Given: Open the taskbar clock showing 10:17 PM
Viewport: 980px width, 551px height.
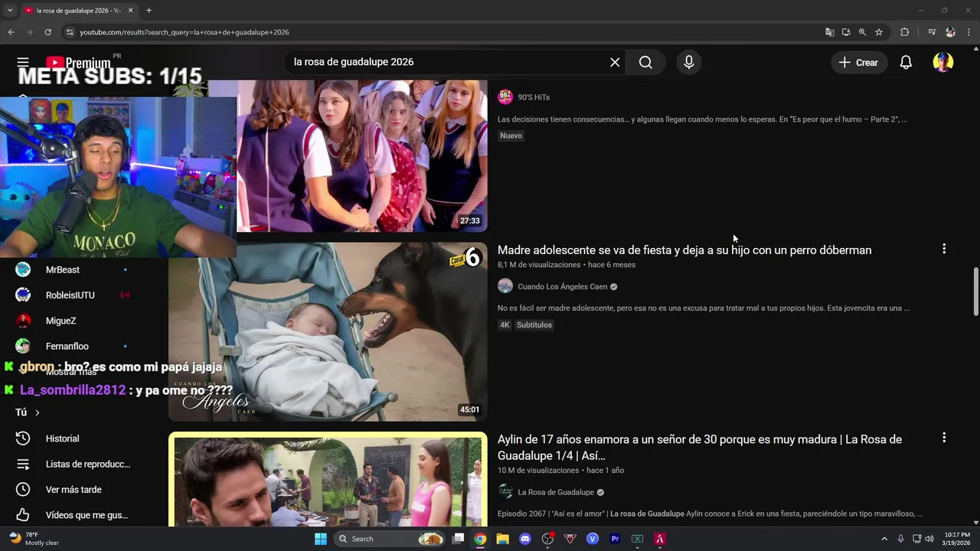Looking at the screenshot, I should [957, 539].
